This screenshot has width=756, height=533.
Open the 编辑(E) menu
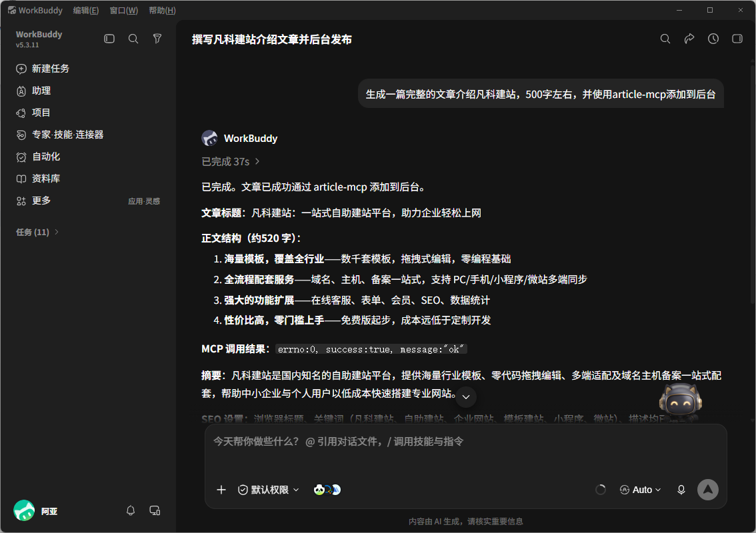pos(86,10)
